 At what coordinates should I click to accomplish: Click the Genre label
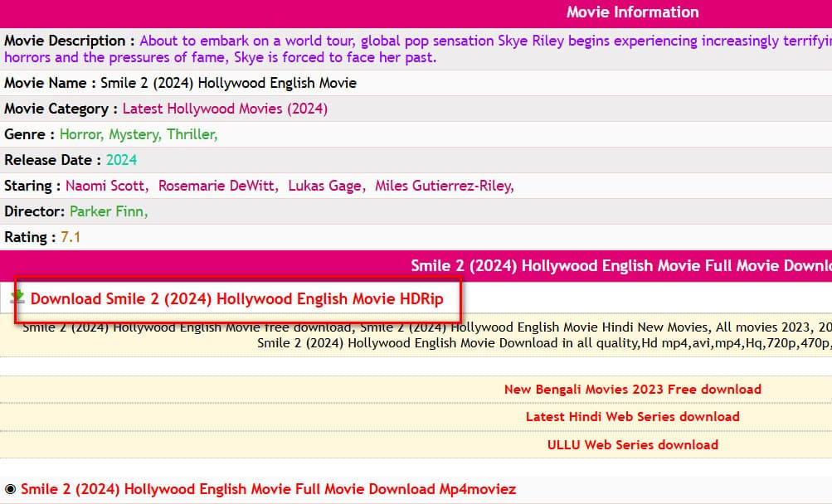pyautogui.click(x=29, y=135)
